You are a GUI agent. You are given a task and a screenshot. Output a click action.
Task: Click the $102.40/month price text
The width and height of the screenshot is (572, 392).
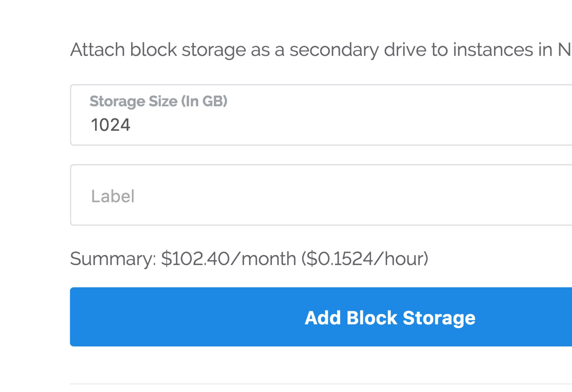point(228,259)
